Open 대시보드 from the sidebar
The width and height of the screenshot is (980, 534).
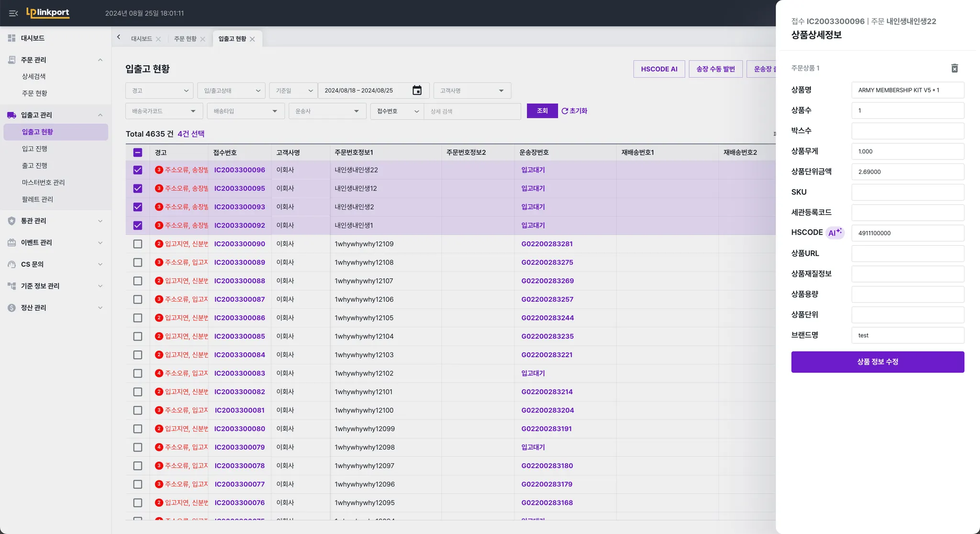(x=33, y=38)
